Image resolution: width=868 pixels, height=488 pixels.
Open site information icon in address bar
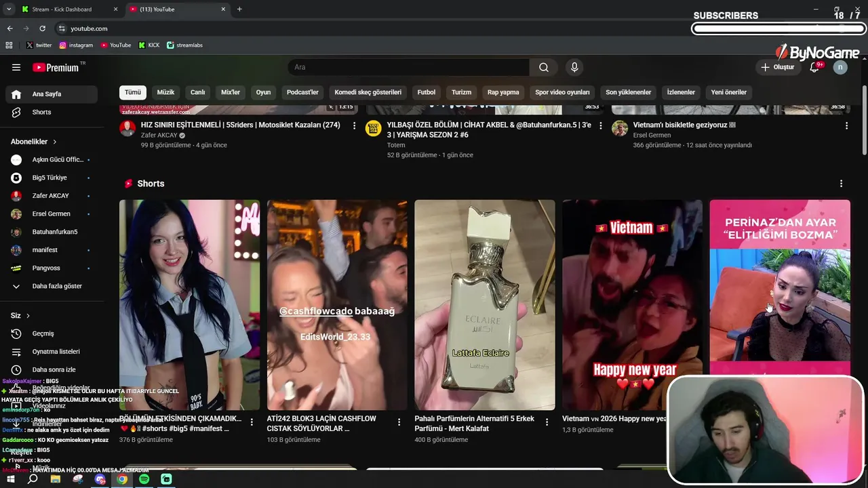point(62,28)
